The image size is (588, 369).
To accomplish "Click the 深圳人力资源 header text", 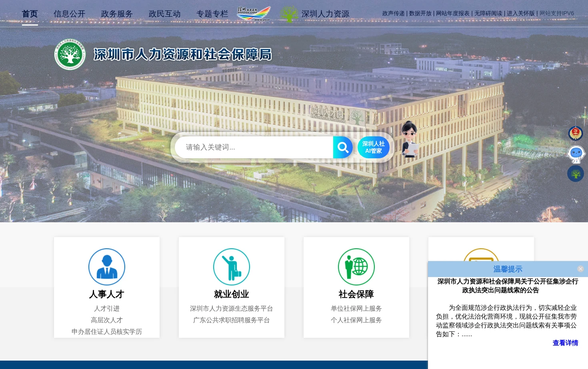I will coord(325,14).
